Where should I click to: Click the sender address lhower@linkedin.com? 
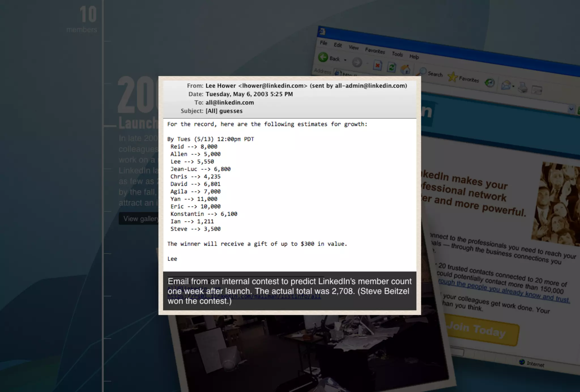[273, 86]
